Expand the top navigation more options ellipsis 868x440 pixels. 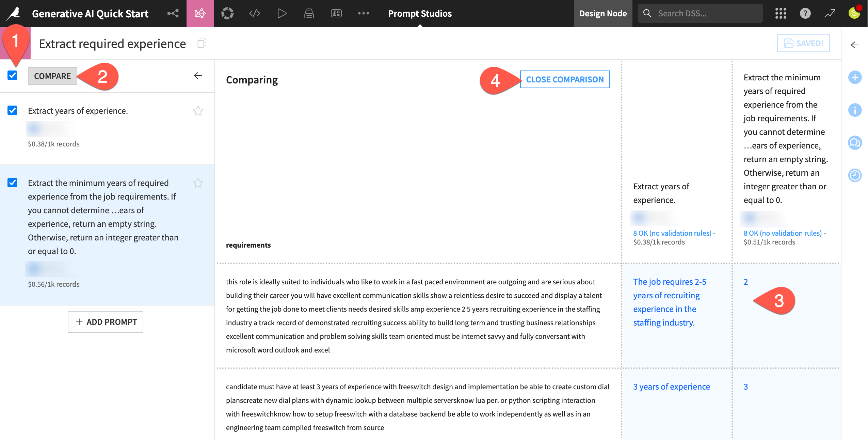[363, 13]
